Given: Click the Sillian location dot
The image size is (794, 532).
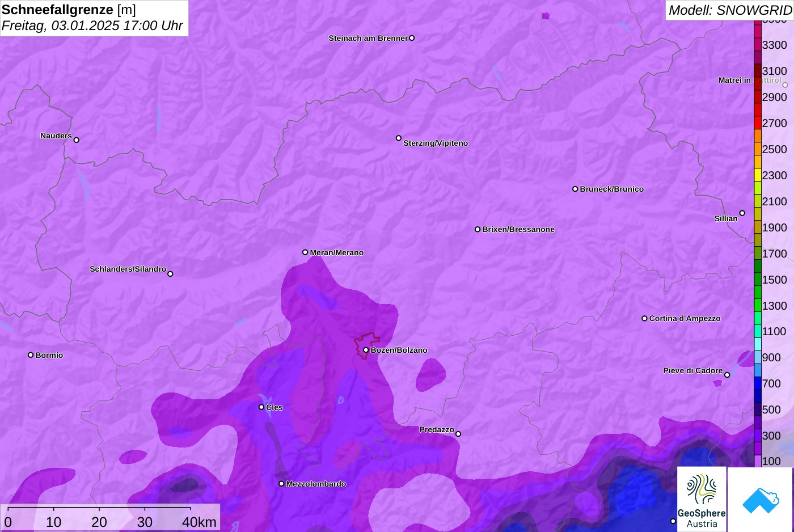Looking at the screenshot, I should click(x=742, y=213).
